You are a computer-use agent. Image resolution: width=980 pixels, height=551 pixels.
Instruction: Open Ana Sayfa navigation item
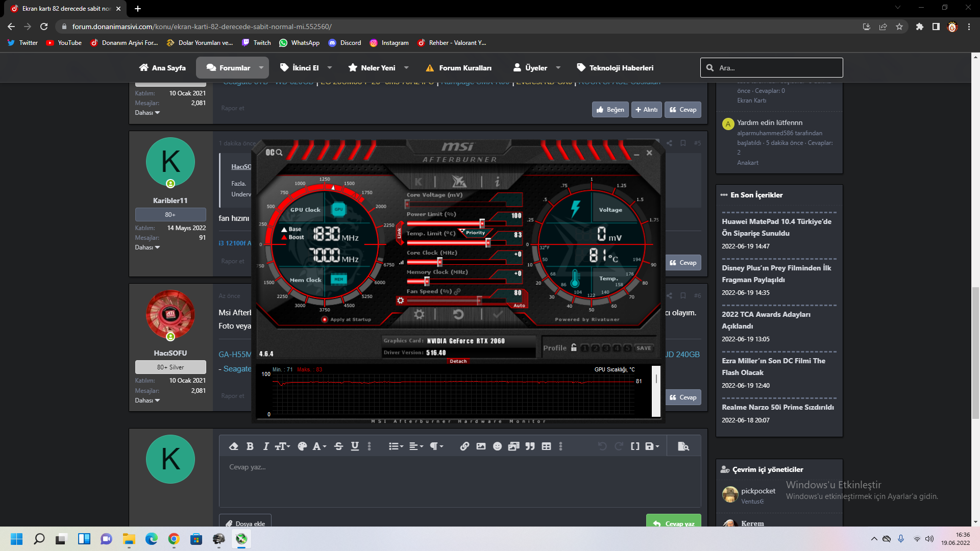coord(162,68)
